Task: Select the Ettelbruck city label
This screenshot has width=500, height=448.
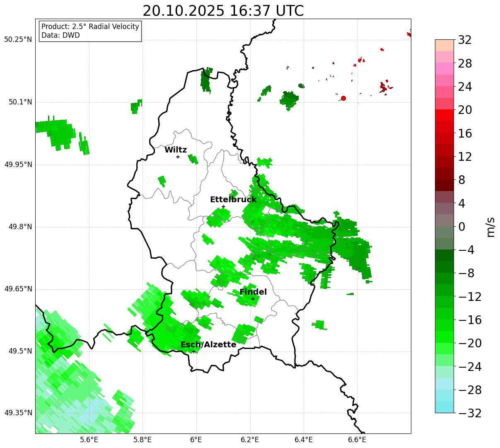Action: (x=233, y=200)
